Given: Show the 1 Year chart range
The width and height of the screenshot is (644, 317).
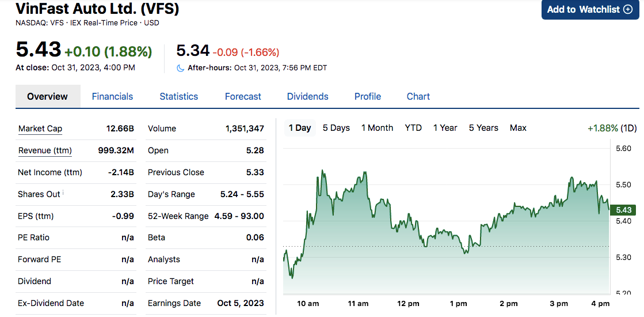Looking at the screenshot, I should point(445,128).
